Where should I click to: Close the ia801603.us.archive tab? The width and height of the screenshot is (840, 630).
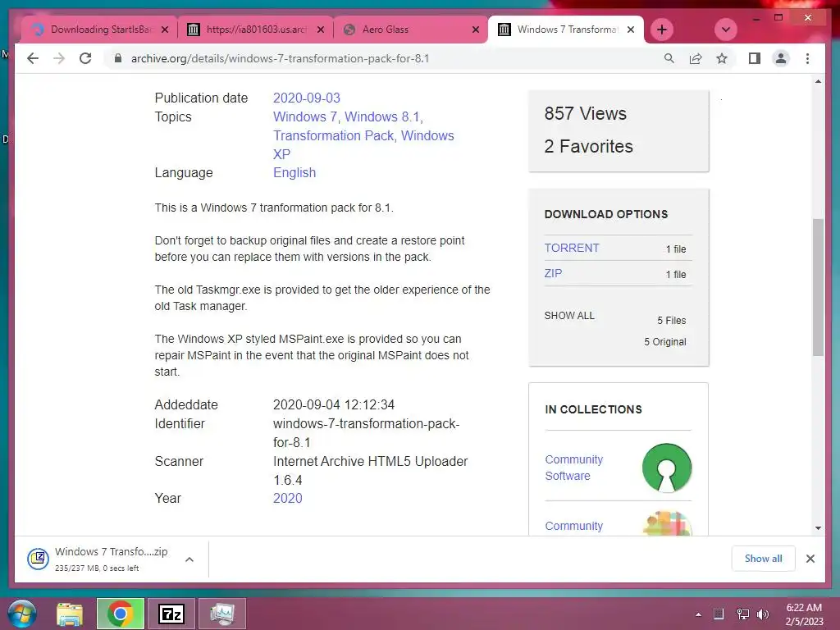321,30
